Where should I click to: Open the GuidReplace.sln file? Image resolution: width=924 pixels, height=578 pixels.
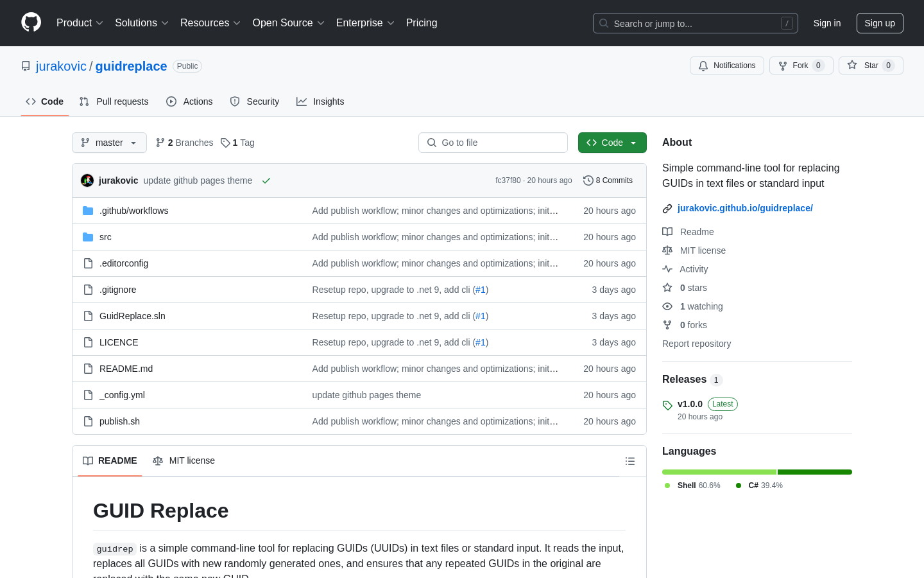coord(132,316)
